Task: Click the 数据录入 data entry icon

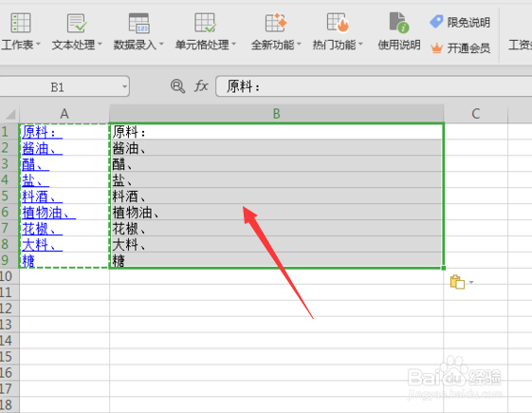Action: coord(138,23)
